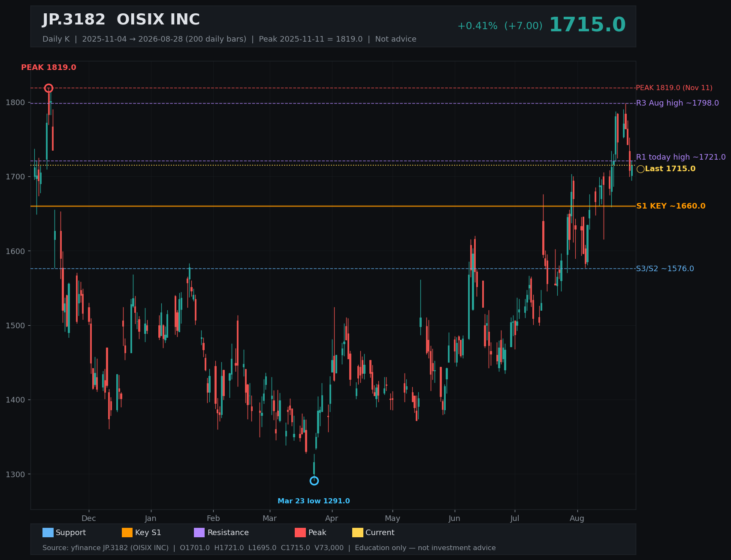
Task: Click the Apr x-axis label
Action: (332, 518)
